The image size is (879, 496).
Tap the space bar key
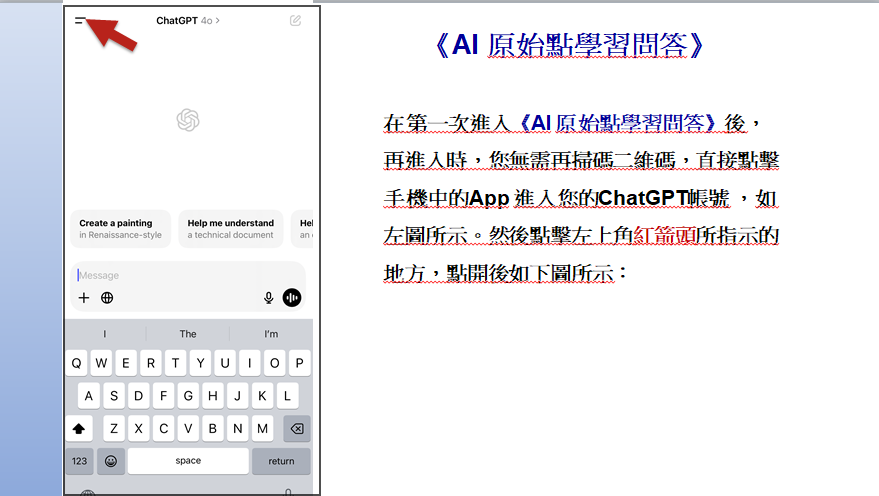(188, 461)
